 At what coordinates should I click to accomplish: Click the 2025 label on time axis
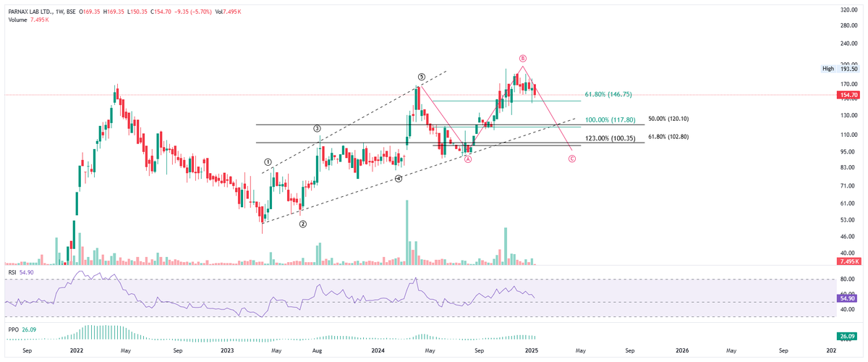coord(531,350)
